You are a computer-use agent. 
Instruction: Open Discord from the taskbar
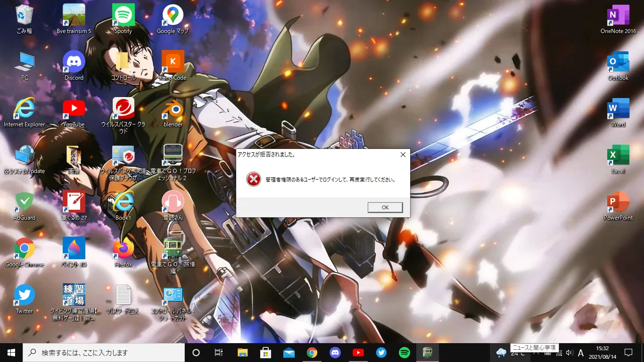(x=335, y=353)
